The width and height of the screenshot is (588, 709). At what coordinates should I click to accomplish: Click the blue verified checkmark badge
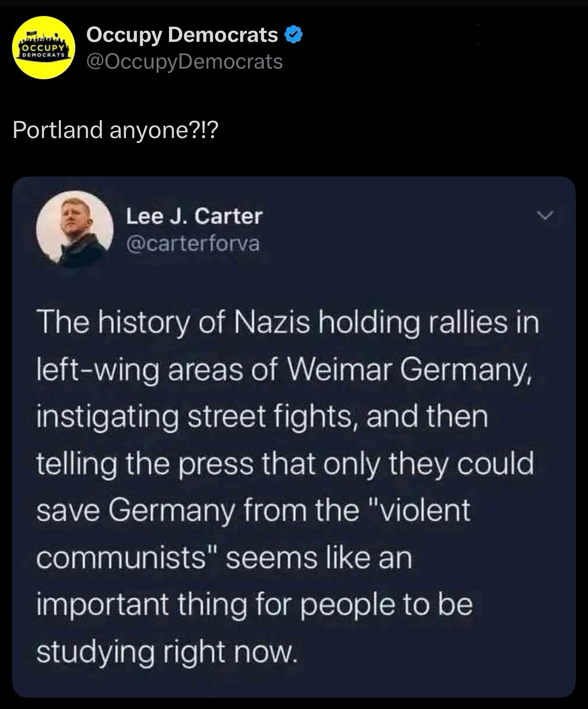294,35
